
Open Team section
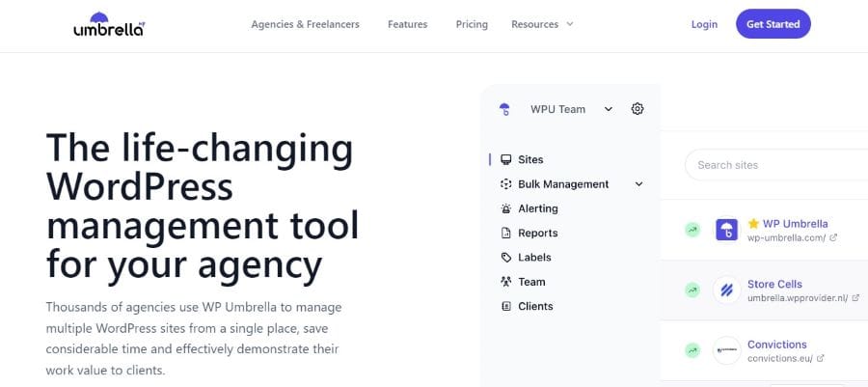tap(531, 282)
